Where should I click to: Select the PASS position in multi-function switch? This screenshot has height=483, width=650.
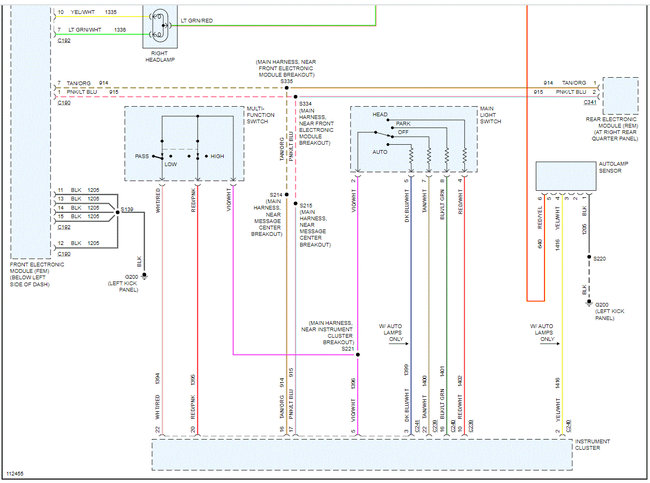141,156
